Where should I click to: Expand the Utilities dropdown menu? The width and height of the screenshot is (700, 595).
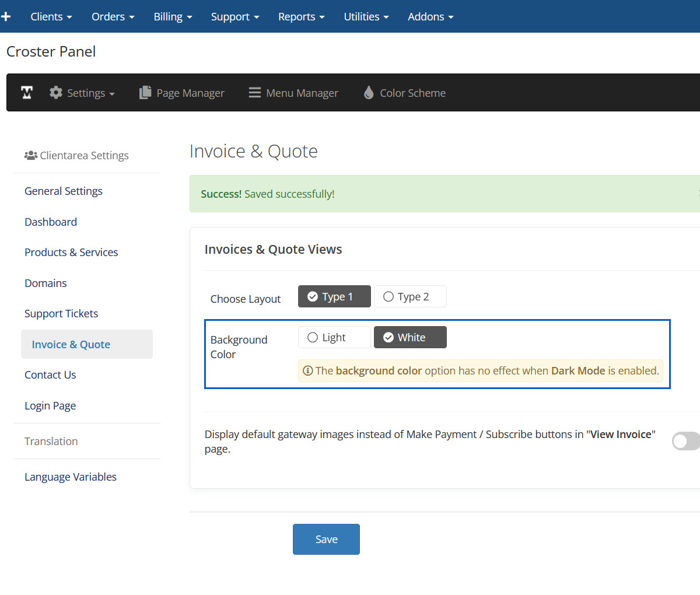click(x=366, y=16)
